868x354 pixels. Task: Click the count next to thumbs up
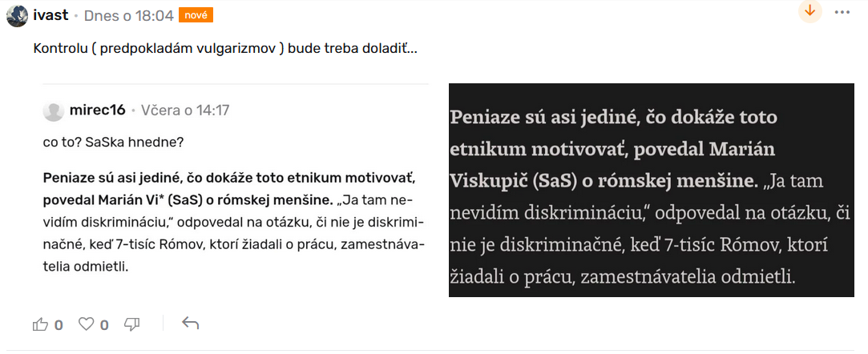[x=59, y=324]
